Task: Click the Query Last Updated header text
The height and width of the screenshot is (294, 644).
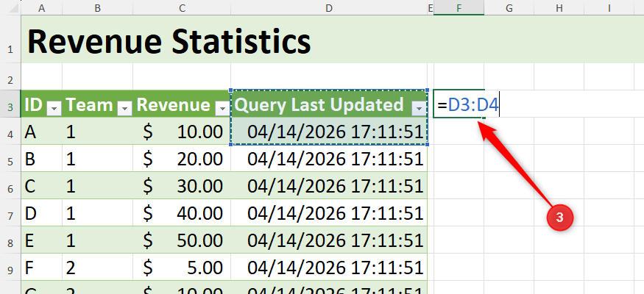Action: (318, 105)
